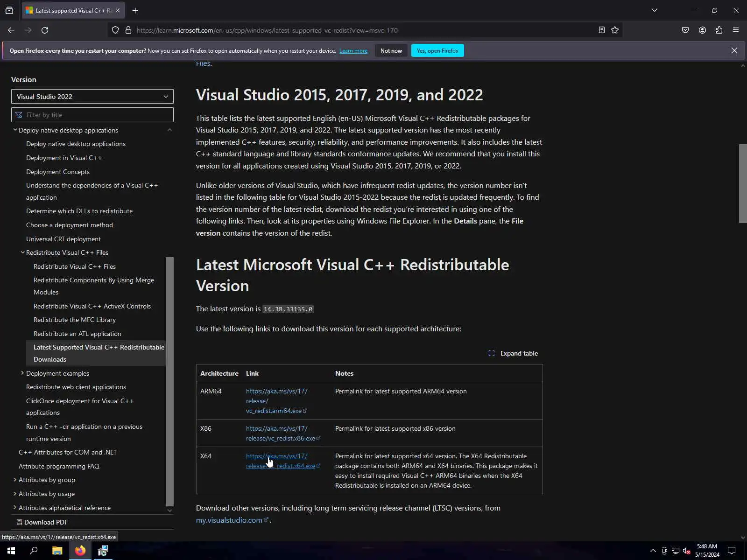Open the Firefox application menu
Viewport: 747px width, 560px height.
pos(736,30)
